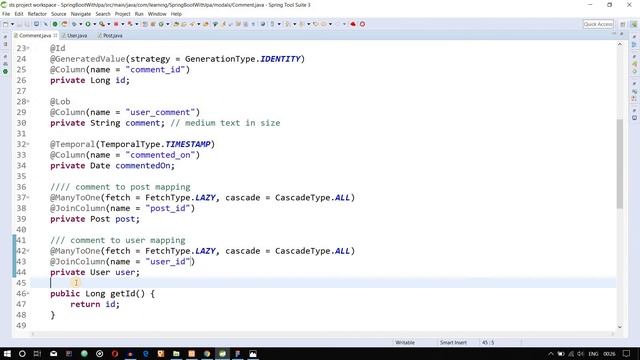The image size is (640, 360).
Task: Click the "Writable" status bar entry
Action: point(405,342)
